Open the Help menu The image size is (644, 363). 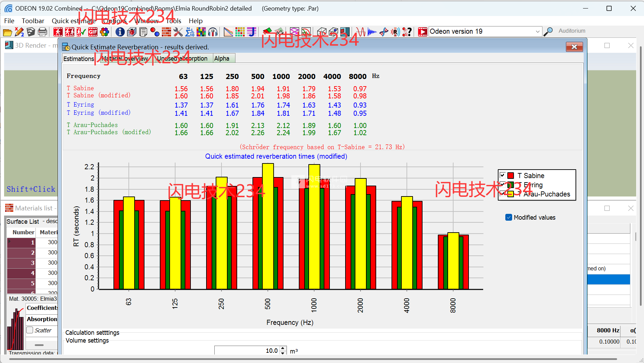tap(196, 21)
